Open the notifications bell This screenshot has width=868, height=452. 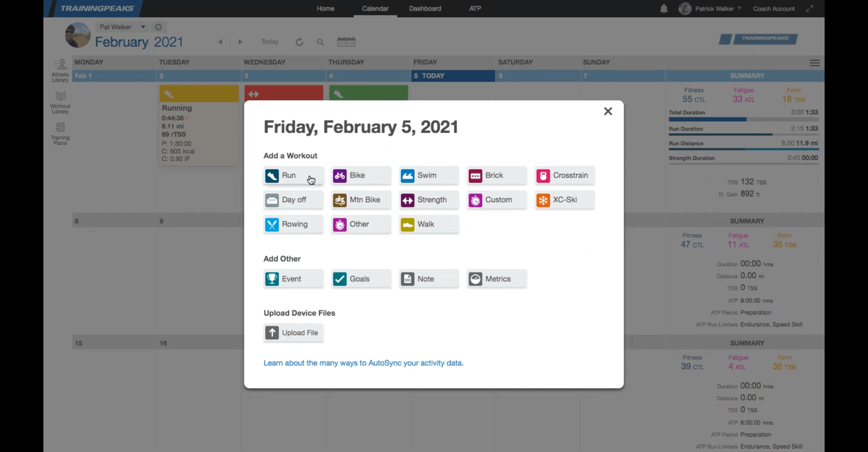pyautogui.click(x=664, y=9)
